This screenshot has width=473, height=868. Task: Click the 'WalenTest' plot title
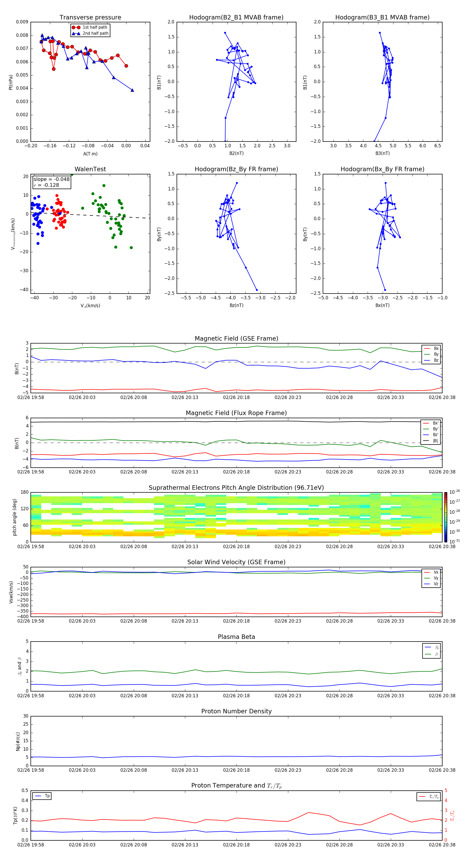pos(90,169)
